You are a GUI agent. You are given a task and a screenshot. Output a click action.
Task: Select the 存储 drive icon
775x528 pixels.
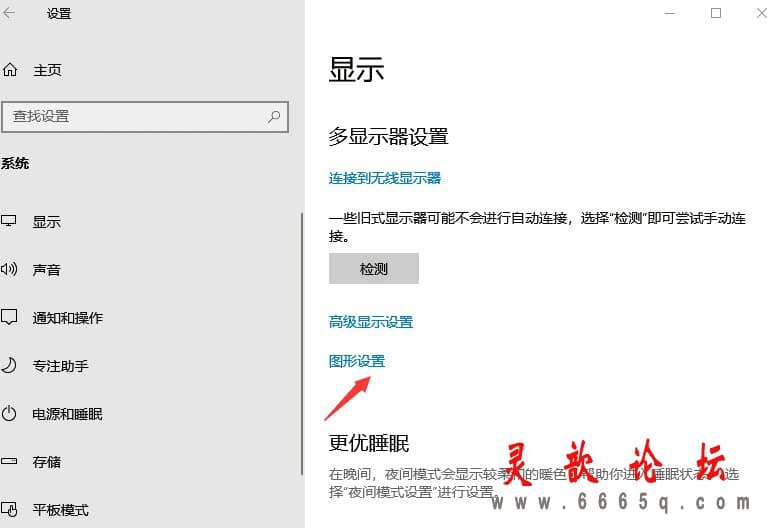(x=9, y=461)
